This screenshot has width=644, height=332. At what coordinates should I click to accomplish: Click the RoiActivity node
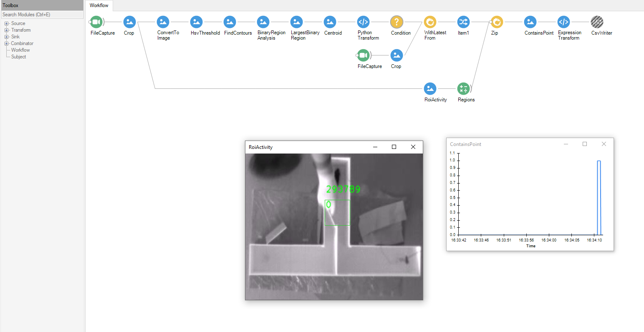[430, 89]
